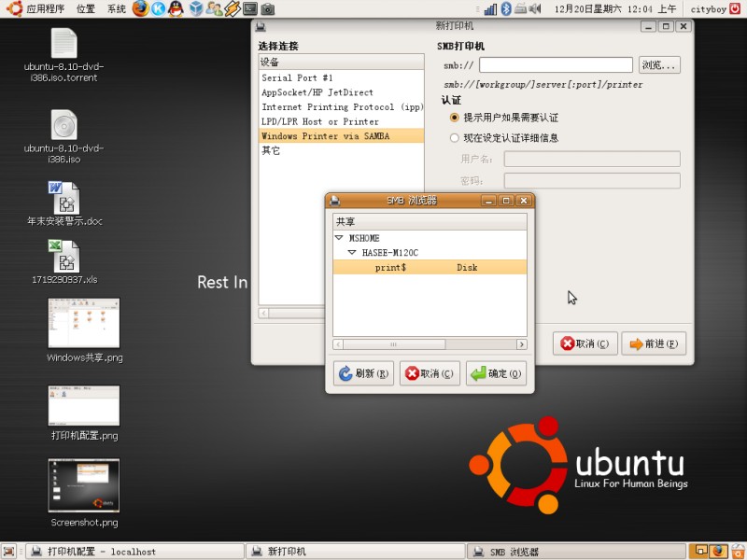Open the 应用程序 menu

(x=45, y=8)
